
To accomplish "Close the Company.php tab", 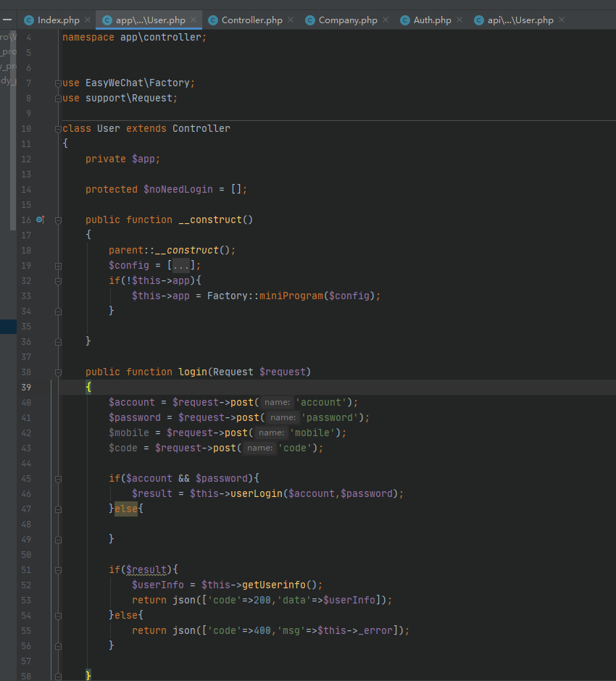I will [x=386, y=20].
